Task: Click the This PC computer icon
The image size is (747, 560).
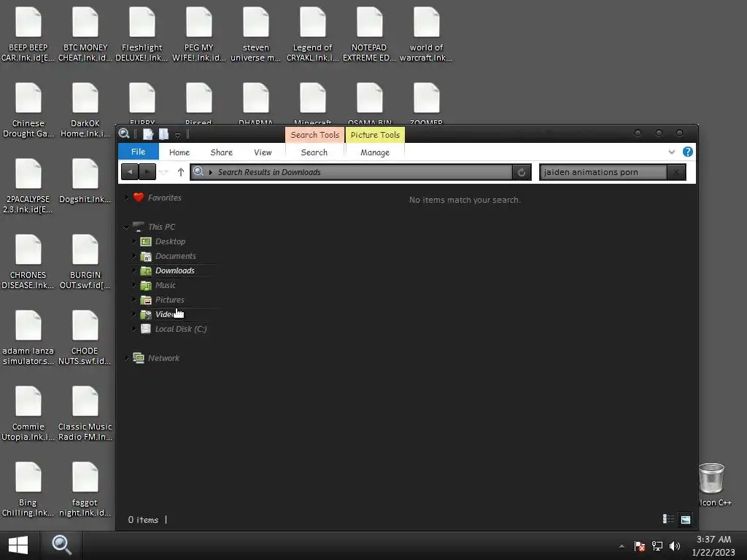Action: pyautogui.click(x=139, y=227)
